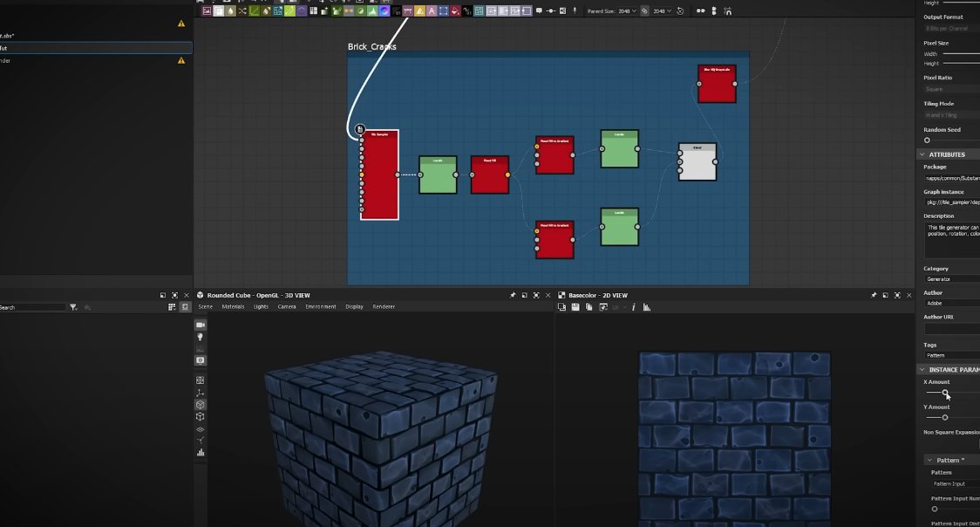Collapse the ATTRIBUTES section
Screen dimensions: 980x527
coord(922,154)
